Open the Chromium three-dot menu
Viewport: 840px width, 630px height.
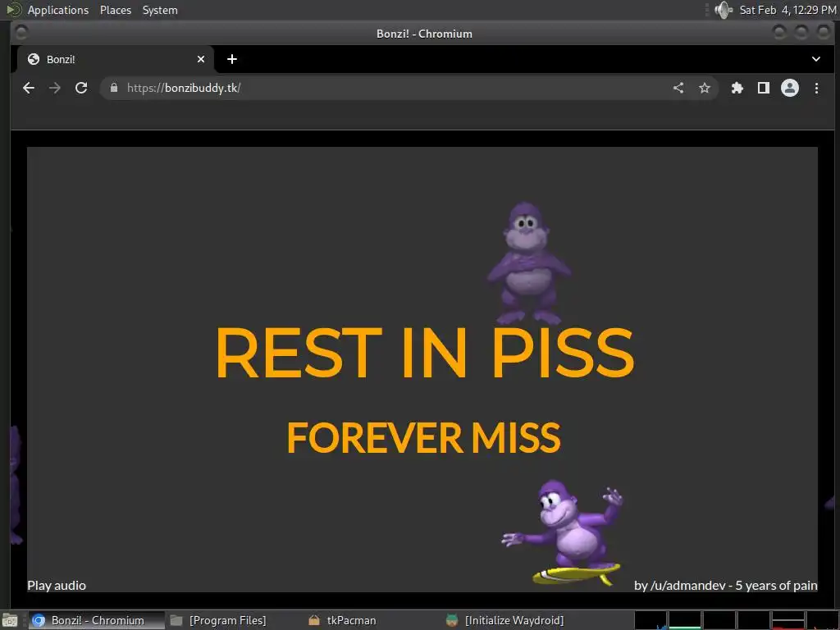(x=816, y=88)
